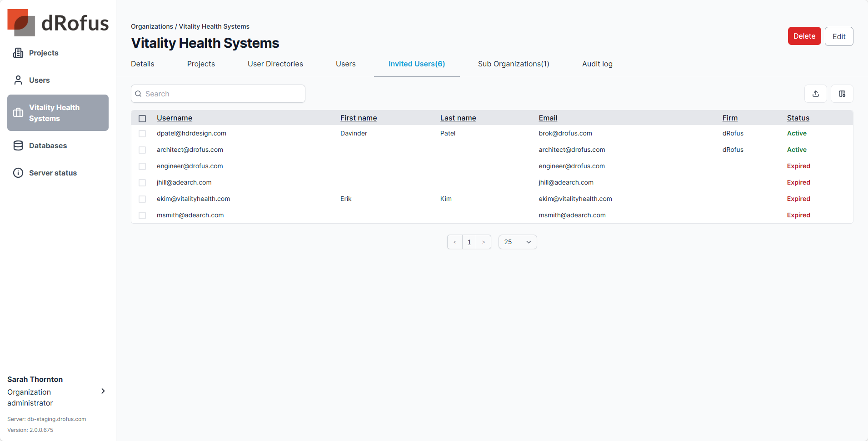This screenshot has height=441, width=868.
Task: Open Projects via its sidebar building icon
Action: [18, 53]
